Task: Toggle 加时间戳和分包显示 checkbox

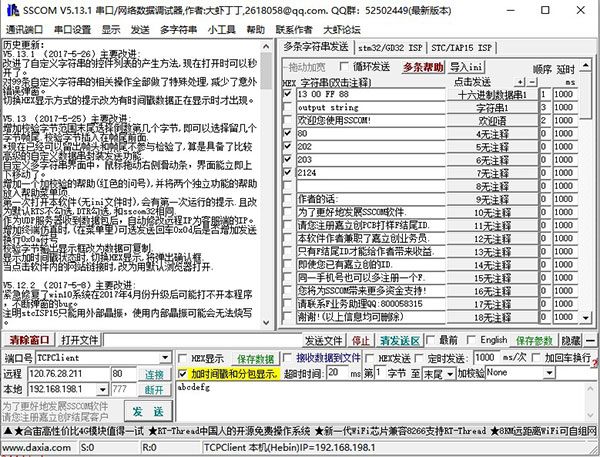Action: tap(183, 374)
